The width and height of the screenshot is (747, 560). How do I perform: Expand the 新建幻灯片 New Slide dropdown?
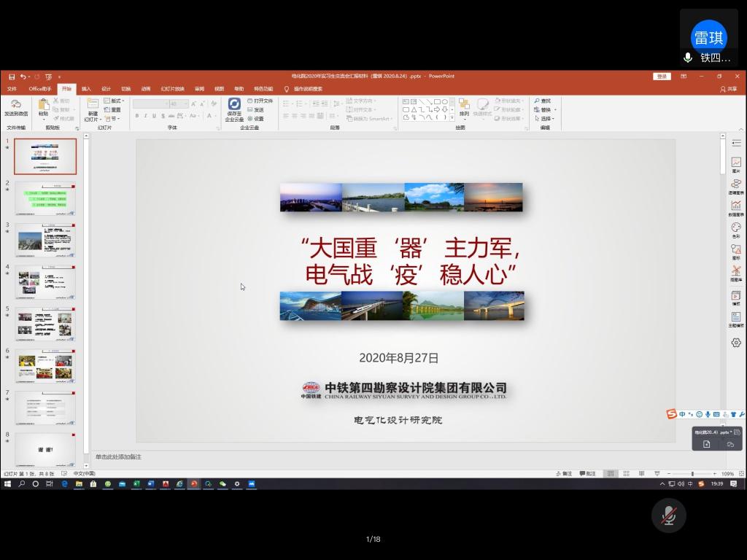101,119
